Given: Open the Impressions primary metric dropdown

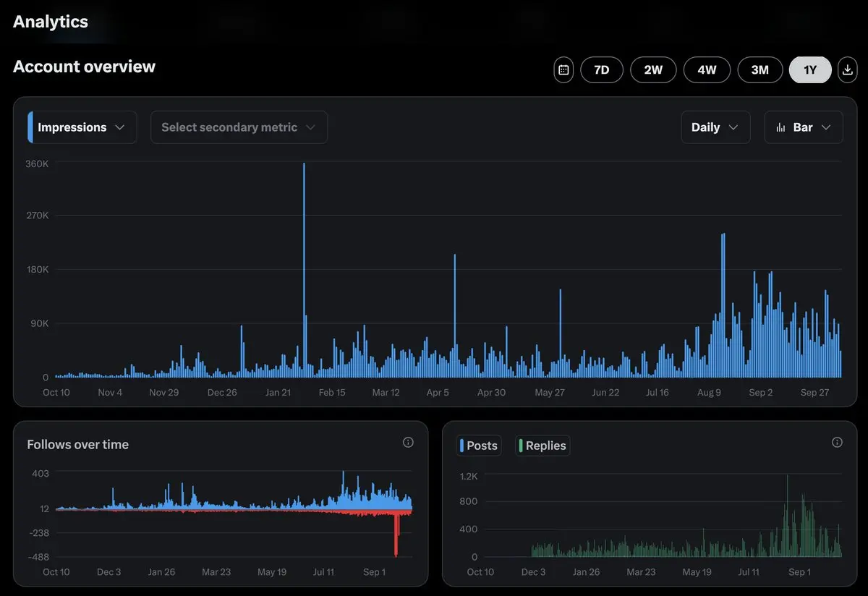Looking at the screenshot, I should pyautogui.click(x=82, y=127).
